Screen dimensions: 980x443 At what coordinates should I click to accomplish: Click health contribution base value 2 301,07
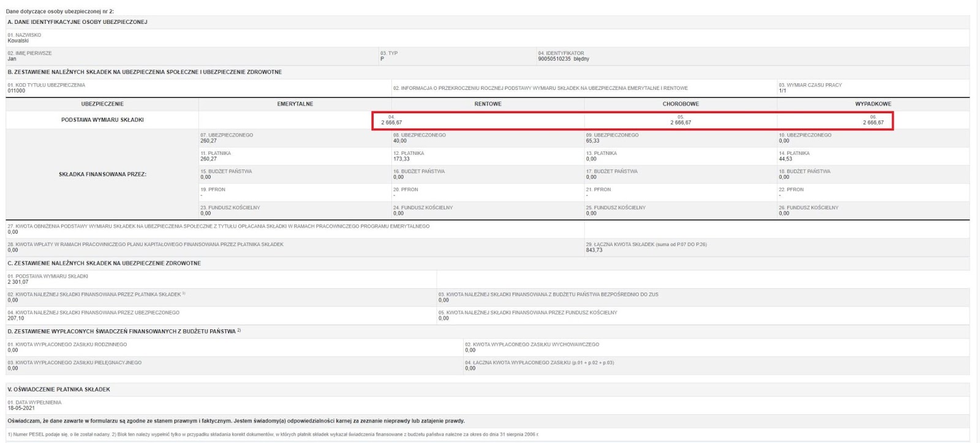click(x=18, y=282)
